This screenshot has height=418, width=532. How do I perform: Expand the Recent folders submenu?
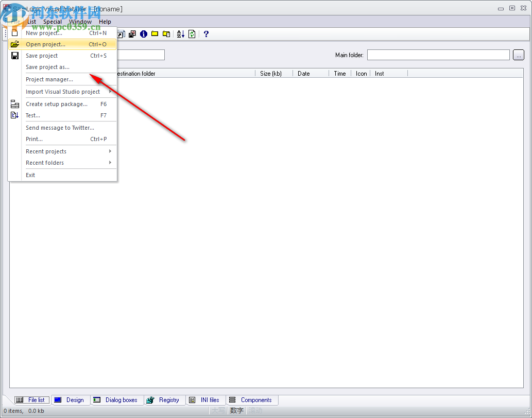coord(45,163)
